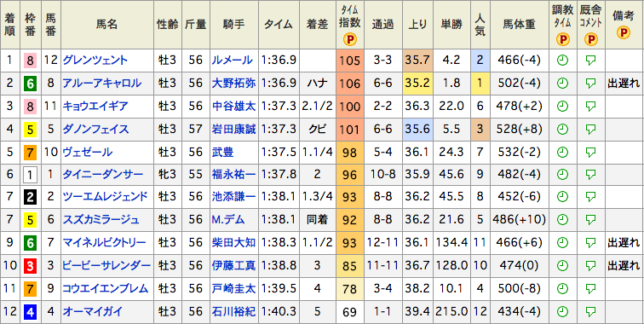Click the 騎手 column header
The height and width of the screenshot is (324, 644).
pyautogui.click(x=234, y=25)
